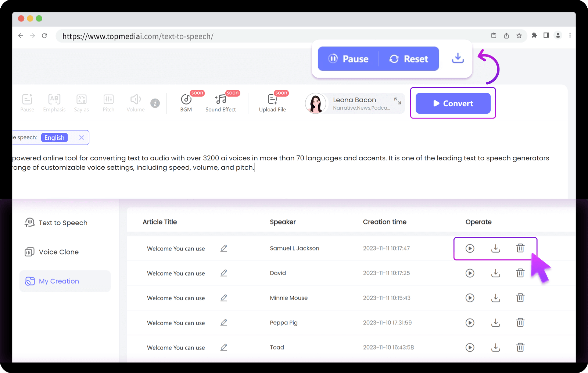
Task: Click the download icon in the floating playback bar
Action: [458, 58]
